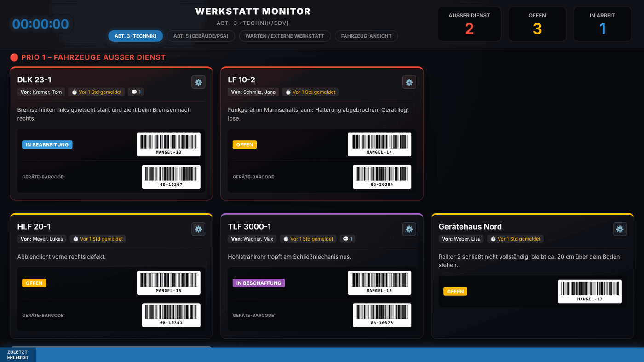Open settings gear on DLK 23-1 card
The image size is (644, 362).
pos(198,82)
